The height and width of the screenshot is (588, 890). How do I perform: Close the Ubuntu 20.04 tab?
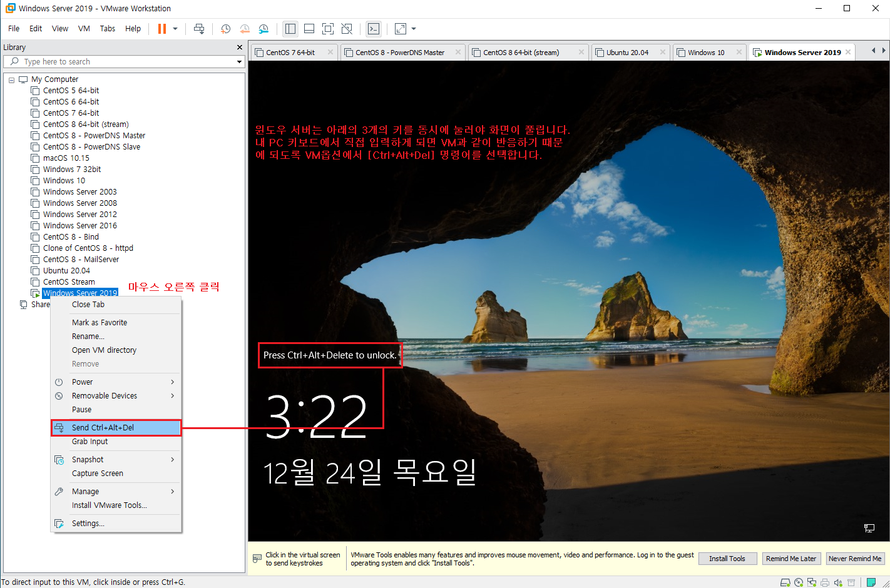point(663,52)
